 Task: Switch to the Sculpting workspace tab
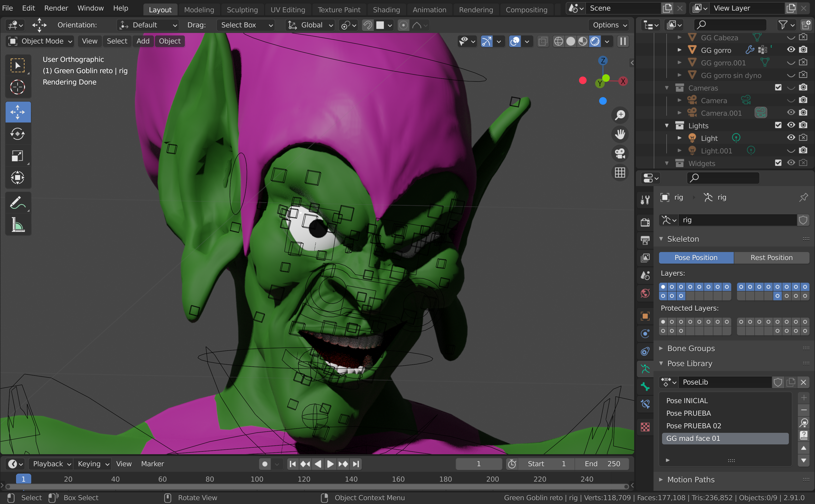click(x=242, y=10)
